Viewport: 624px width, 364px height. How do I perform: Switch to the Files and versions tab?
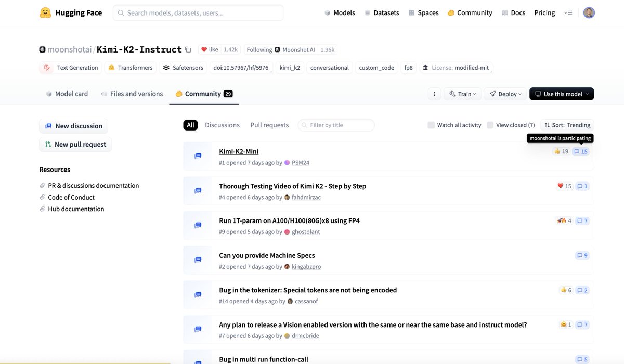(132, 94)
